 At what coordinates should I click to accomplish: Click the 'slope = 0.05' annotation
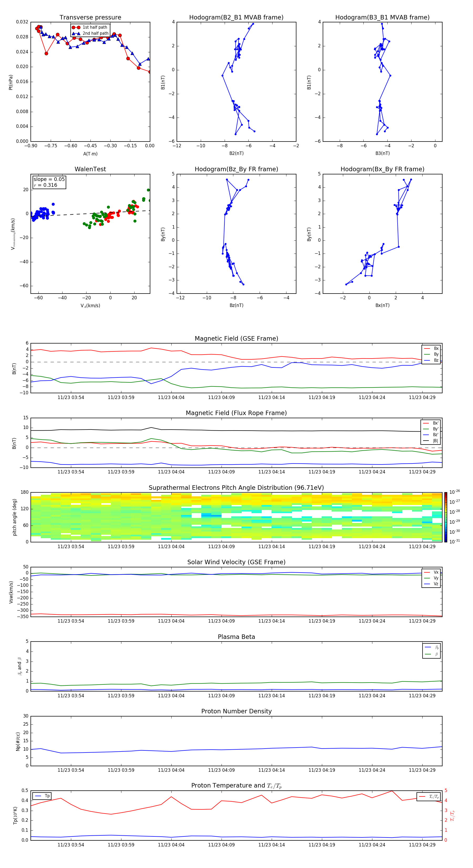click(x=49, y=179)
